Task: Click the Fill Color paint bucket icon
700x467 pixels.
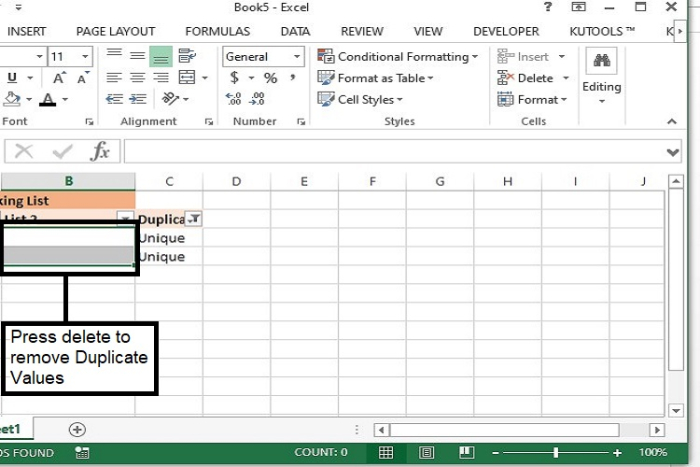Action: [12, 99]
